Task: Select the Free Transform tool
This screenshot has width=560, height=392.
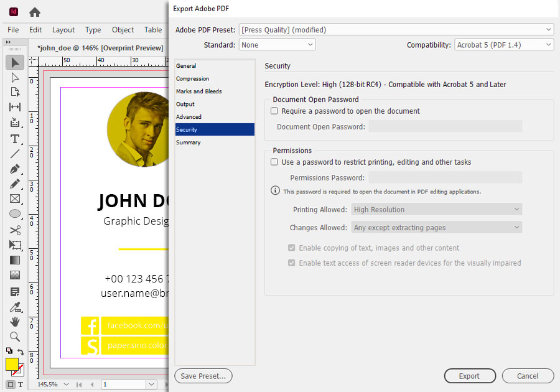Action: 15,245
